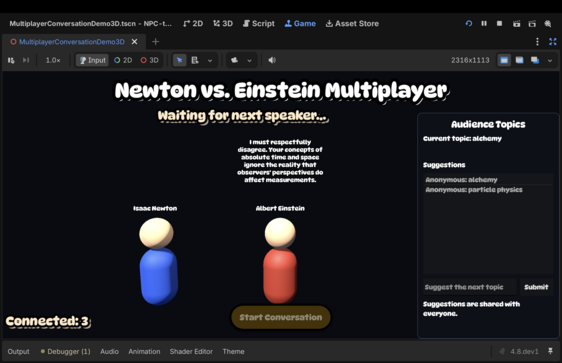Image resolution: width=562 pixels, height=363 pixels.
Task: Open the Debugger (1) bottom panel
Action: (65, 352)
